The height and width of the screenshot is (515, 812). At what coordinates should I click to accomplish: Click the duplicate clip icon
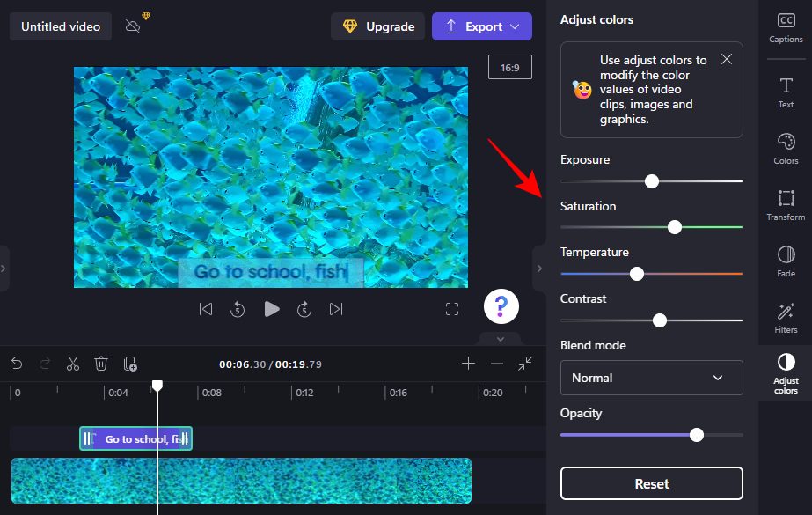[130, 364]
